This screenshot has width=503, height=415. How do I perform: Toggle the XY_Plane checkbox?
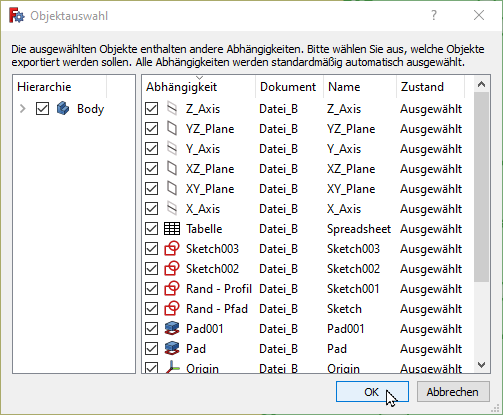click(151, 189)
